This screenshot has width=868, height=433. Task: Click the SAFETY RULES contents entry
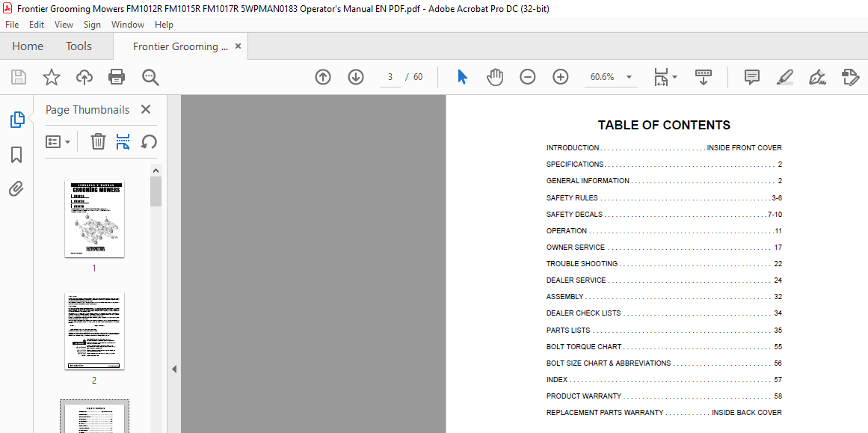(664, 197)
